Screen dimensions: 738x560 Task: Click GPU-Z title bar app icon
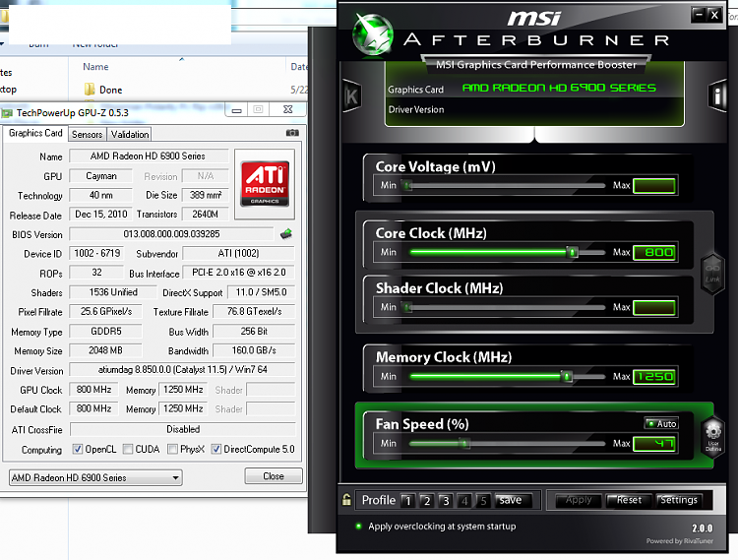coord(7,113)
